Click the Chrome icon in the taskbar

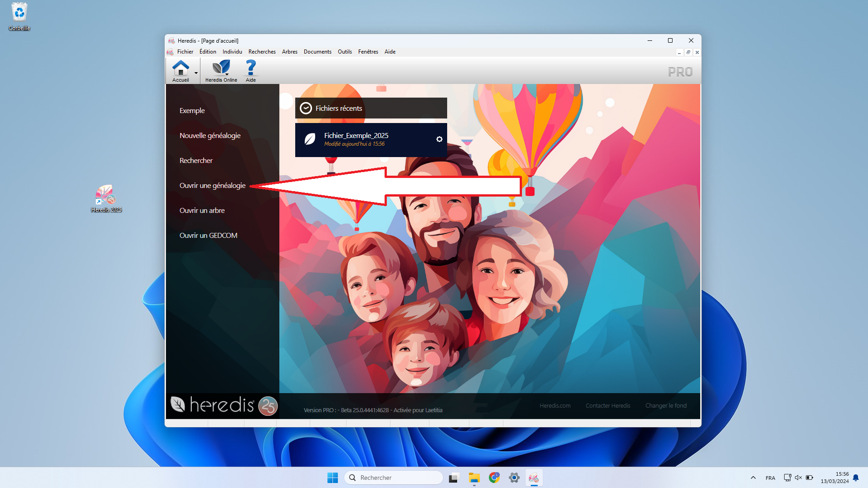(494, 478)
